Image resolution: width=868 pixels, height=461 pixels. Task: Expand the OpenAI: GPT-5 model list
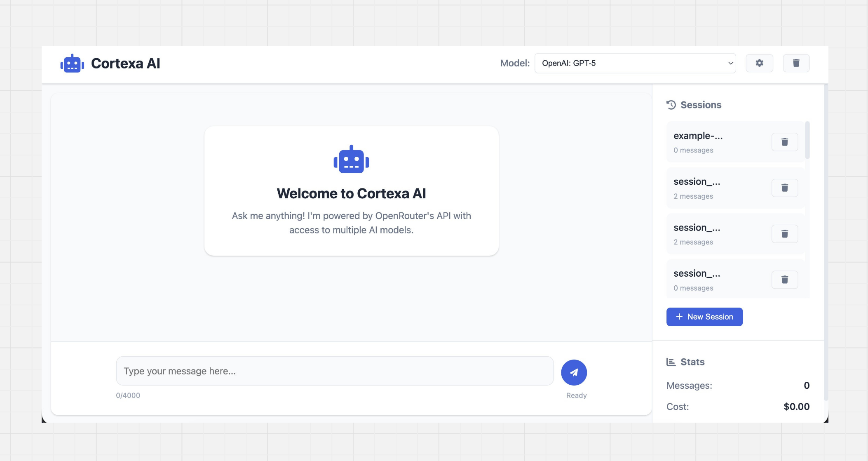coord(730,63)
